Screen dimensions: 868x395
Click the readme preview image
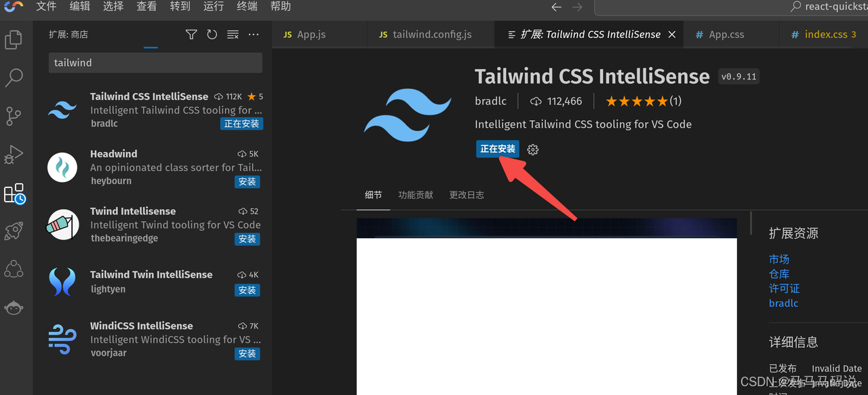point(547,307)
